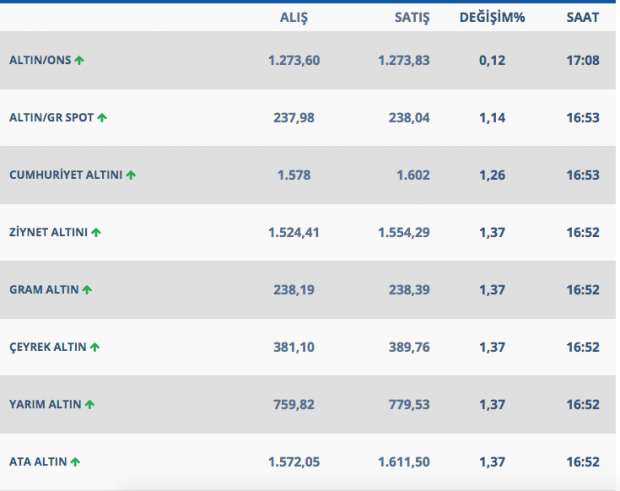Click the up arrow next to ATA ALTIN
This screenshot has height=491, width=620.
click(x=75, y=462)
